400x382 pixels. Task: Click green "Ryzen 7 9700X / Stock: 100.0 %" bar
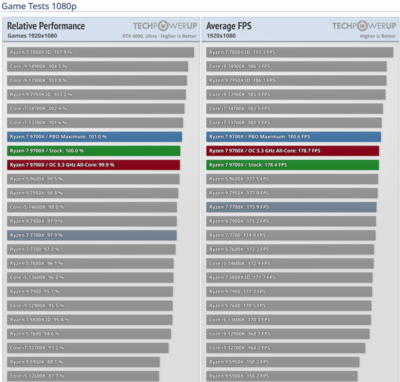[94, 151]
